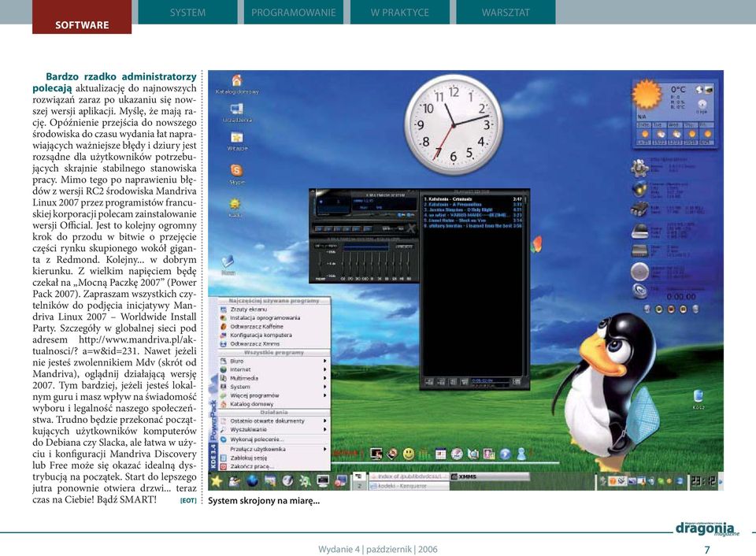Image resolution: width=756 pixels, height=556 pixels.
Task: Expand the Internet submenu
Action: (x=274, y=369)
